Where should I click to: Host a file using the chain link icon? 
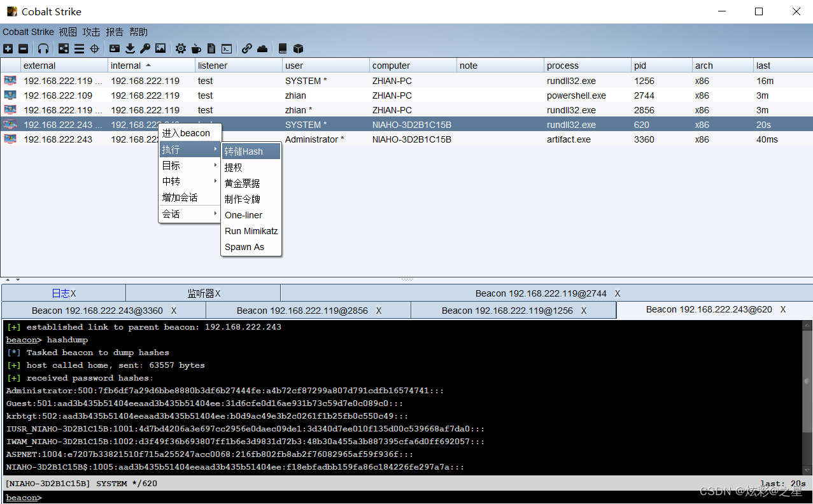tap(247, 48)
